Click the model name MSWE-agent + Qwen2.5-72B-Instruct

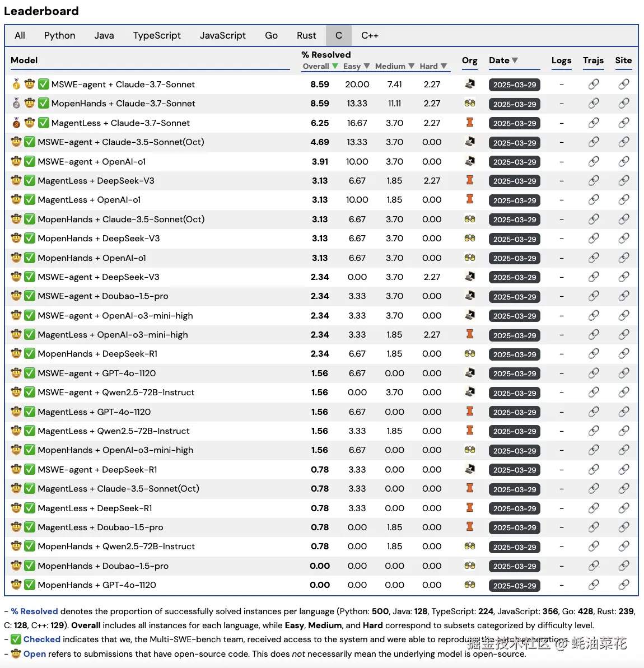(x=116, y=393)
